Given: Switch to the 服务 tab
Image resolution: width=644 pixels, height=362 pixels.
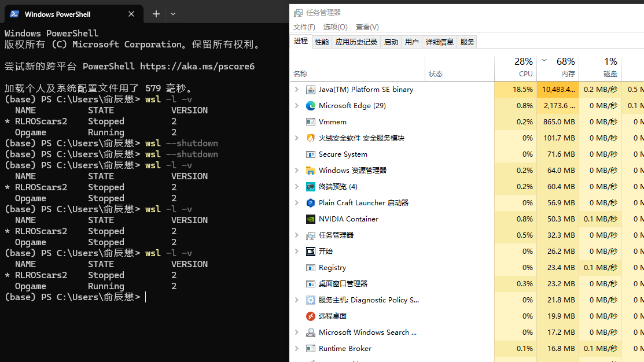Looking at the screenshot, I should 467,42.
